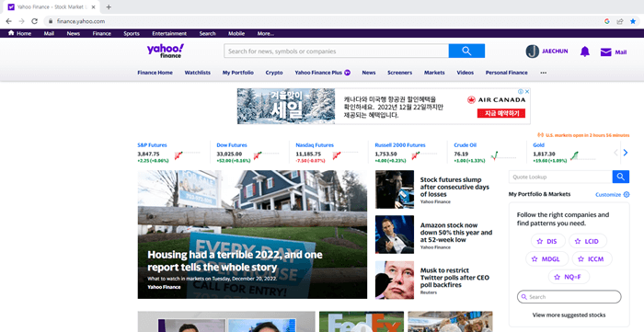This screenshot has width=644, height=332.
Task: Close the Yahoo Finance browser tab
Action: 93,7
